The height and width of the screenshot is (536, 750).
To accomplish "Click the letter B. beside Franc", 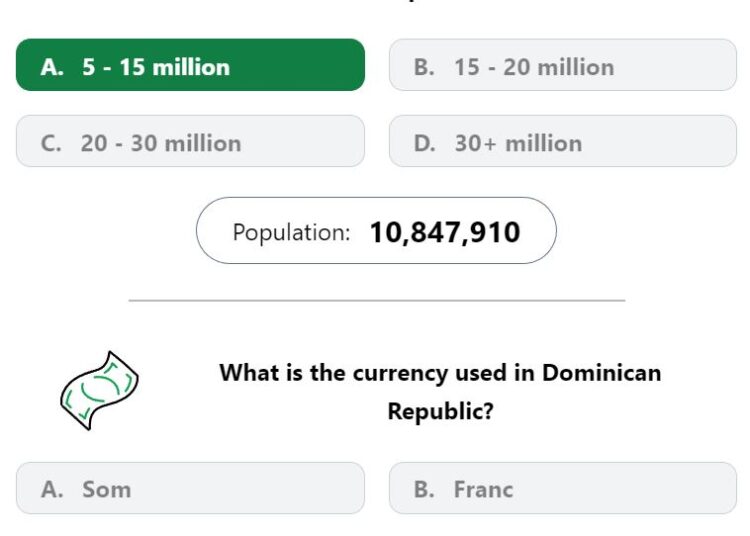I will point(424,489).
